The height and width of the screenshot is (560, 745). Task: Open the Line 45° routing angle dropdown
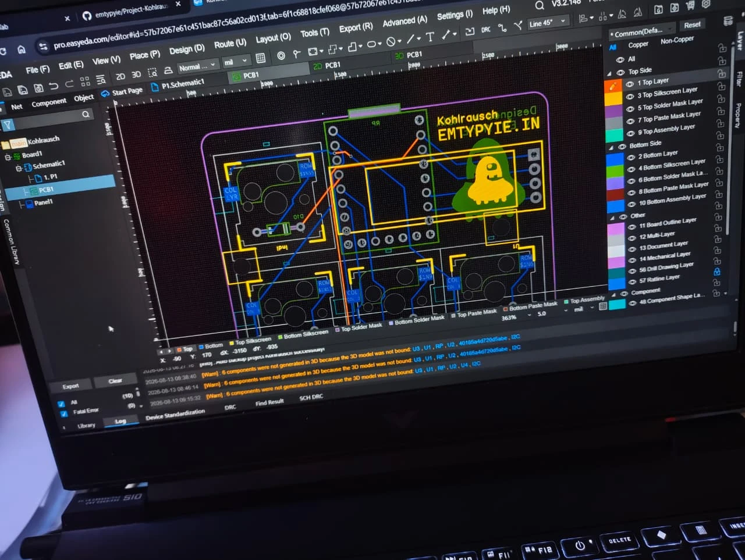547,23
